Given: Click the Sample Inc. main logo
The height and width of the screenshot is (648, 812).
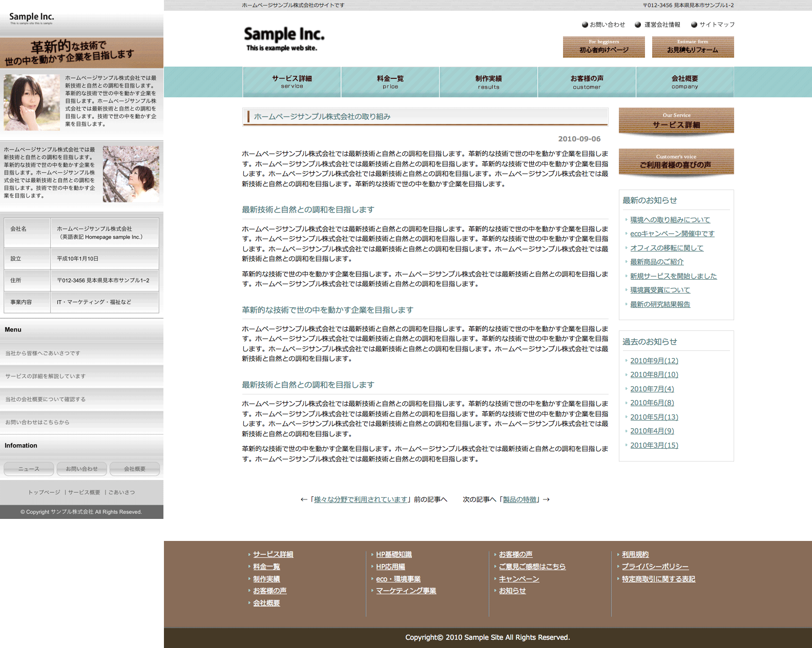Looking at the screenshot, I should [x=284, y=38].
